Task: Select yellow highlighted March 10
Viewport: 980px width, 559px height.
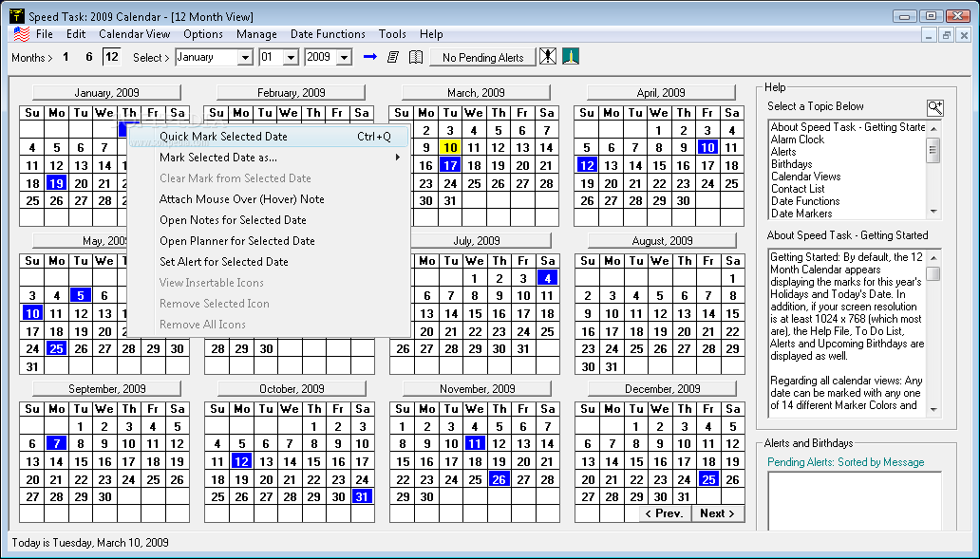Action: coord(450,147)
